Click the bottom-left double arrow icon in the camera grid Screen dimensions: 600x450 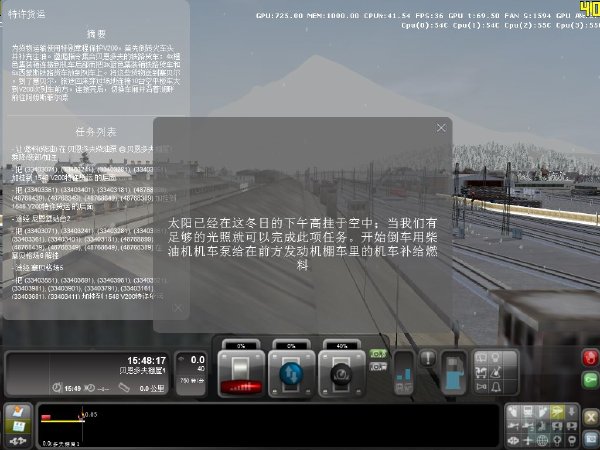pyautogui.click(x=513, y=440)
